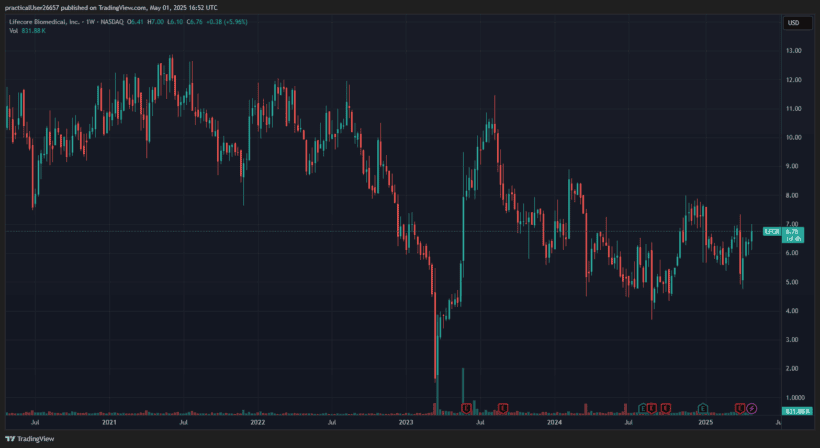Click the purple lightning bolt event marker
The image size is (820, 448).
752,408
